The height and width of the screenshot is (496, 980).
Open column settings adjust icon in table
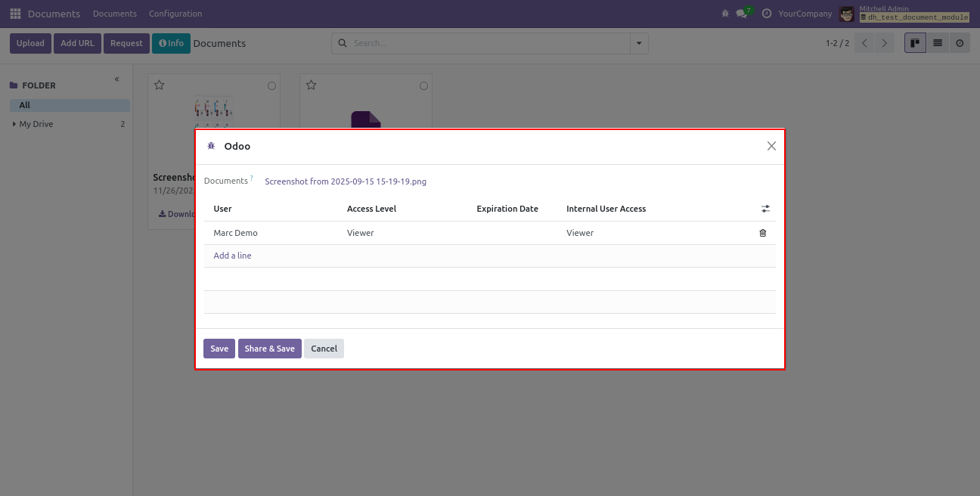click(x=765, y=209)
